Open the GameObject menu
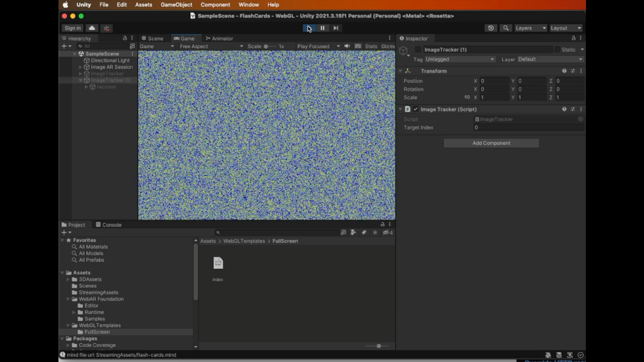 coord(176,5)
